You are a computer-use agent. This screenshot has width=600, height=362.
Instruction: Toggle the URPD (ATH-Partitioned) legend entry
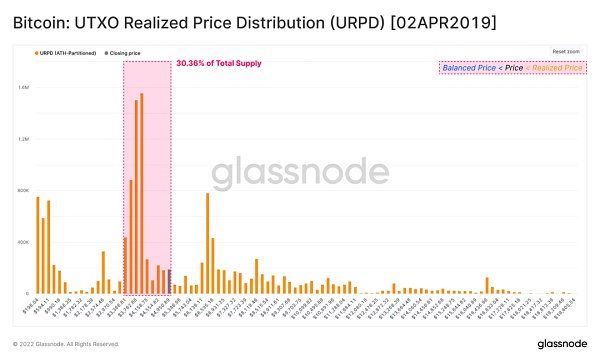65,53
